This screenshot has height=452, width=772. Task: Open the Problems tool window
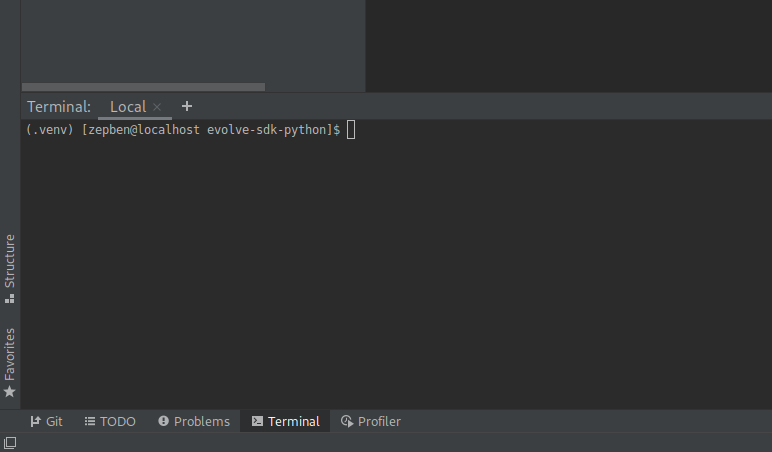[201, 422]
